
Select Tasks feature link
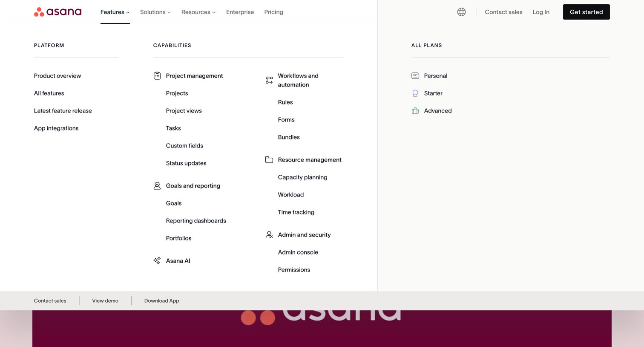pos(173,128)
